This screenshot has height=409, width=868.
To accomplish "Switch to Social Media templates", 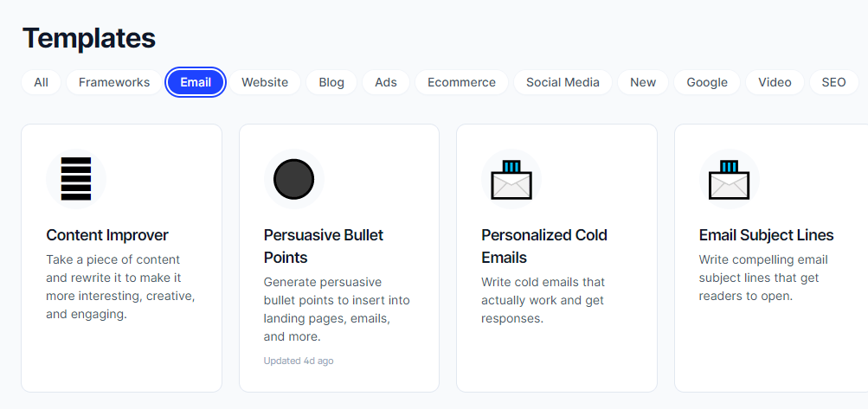I will point(563,82).
